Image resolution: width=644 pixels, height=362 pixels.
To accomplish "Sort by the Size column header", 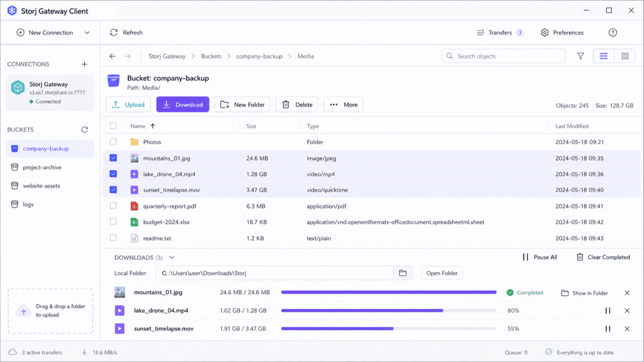I will (251, 126).
